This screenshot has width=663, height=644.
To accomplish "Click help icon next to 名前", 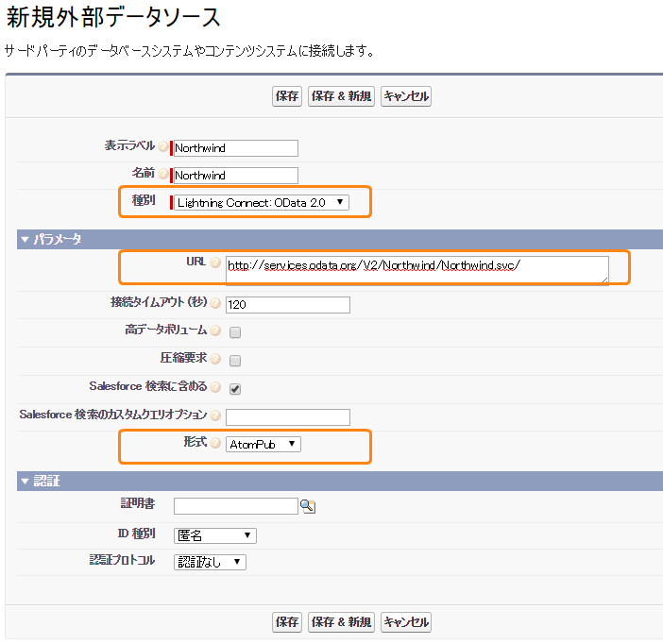I will coord(163,175).
